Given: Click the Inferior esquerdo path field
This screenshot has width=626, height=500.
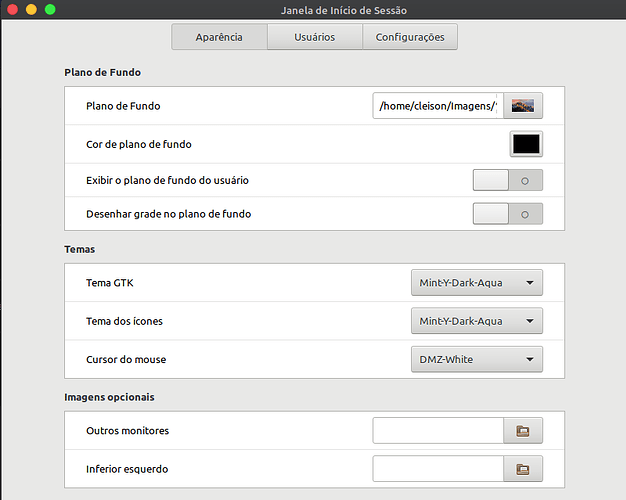Looking at the screenshot, I should click(x=438, y=469).
